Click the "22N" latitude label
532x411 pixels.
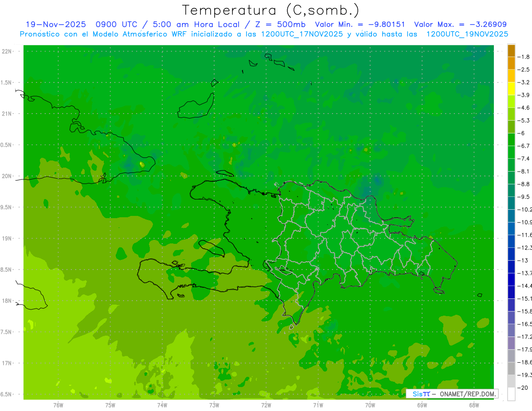pos(7,51)
